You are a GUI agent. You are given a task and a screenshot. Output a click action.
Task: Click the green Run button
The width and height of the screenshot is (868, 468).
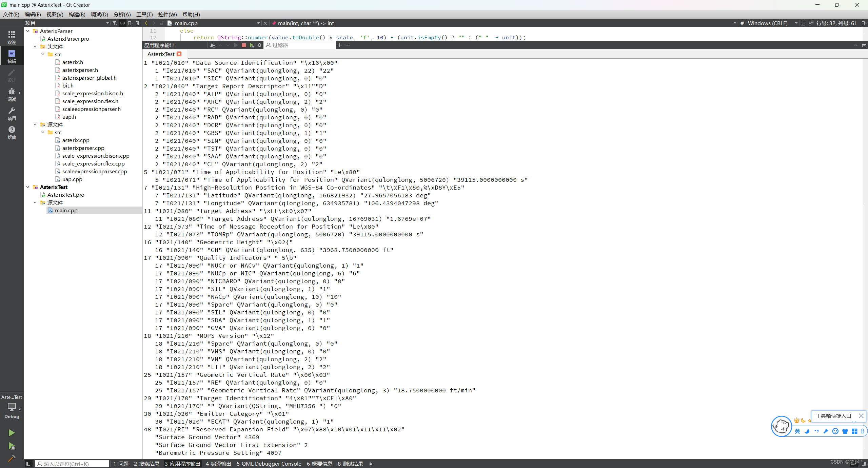[x=12, y=432]
